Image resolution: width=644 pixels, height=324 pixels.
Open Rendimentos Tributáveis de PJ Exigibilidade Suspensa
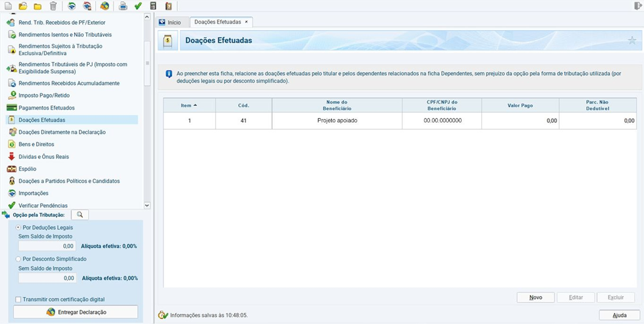tap(73, 68)
